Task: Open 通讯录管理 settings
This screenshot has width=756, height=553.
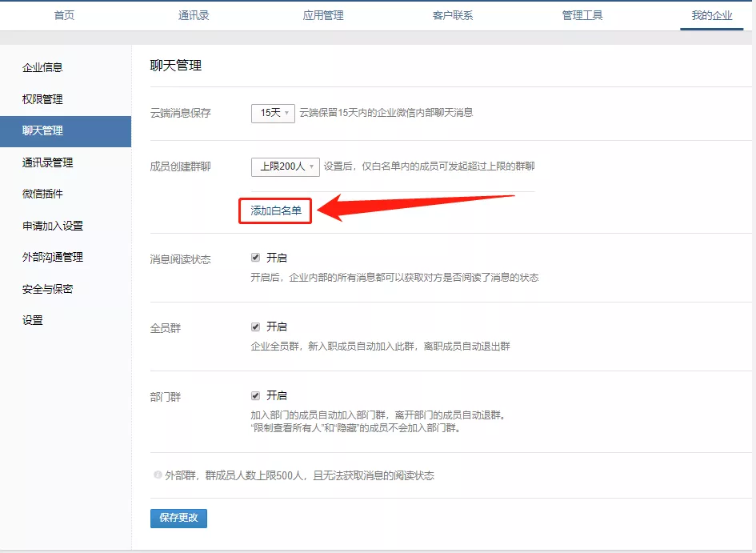Action: (47, 162)
